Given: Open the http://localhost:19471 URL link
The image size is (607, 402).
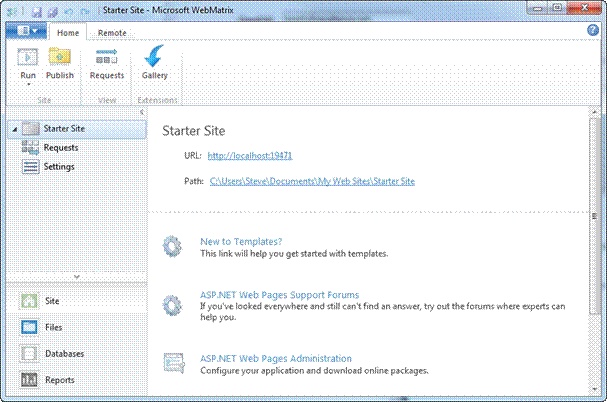Looking at the screenshot, I should pyautogui.click(x=250, y=156).
